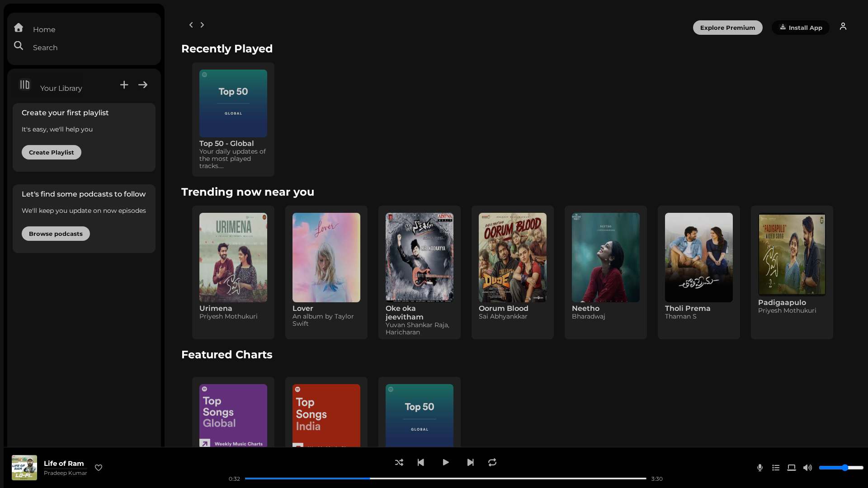Go to the previous track
Image resolution: width=868 pixels, height=488 pixels.
point(421,462)
